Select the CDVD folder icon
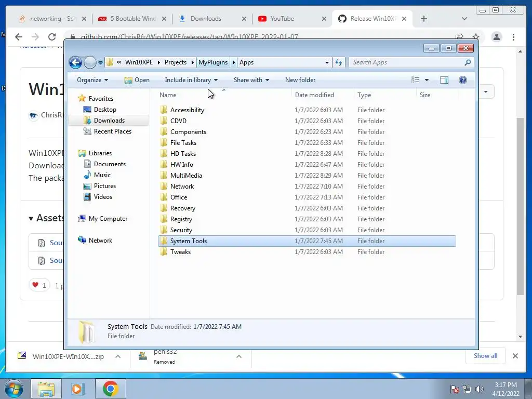Image resolution: width=532 pixels, height=399 pixels. point(164,121)
